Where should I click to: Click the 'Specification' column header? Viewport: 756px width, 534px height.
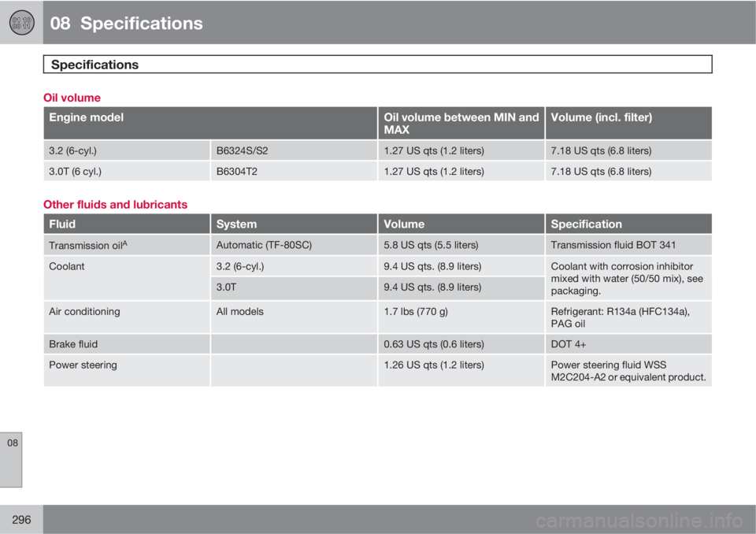pyautogui.click(x=628, y=224)
